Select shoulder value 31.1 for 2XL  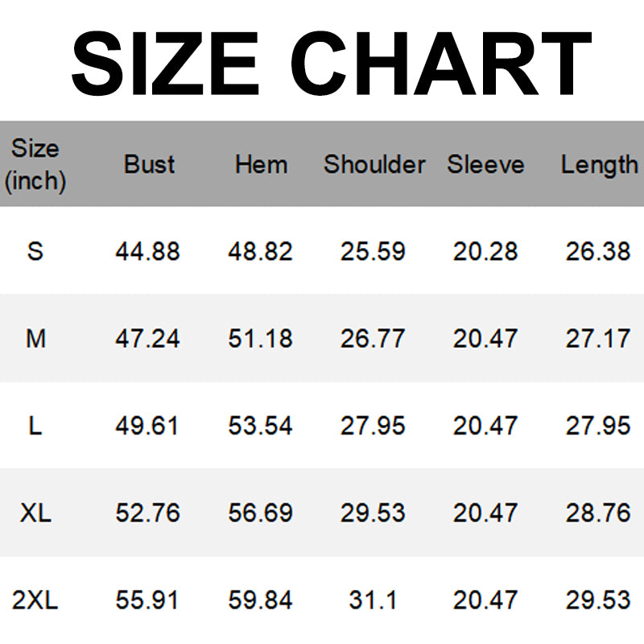click(373, 600)
